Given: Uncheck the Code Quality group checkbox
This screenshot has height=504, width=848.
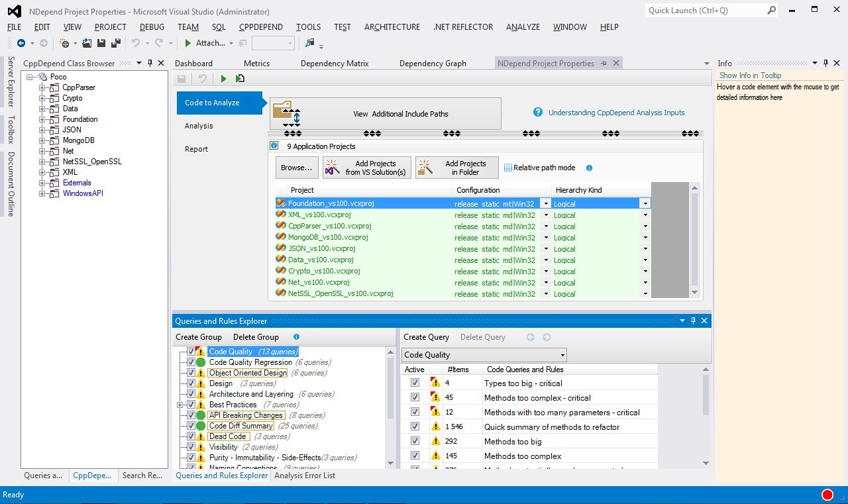Looking at the screenshot, I should 191,352.
